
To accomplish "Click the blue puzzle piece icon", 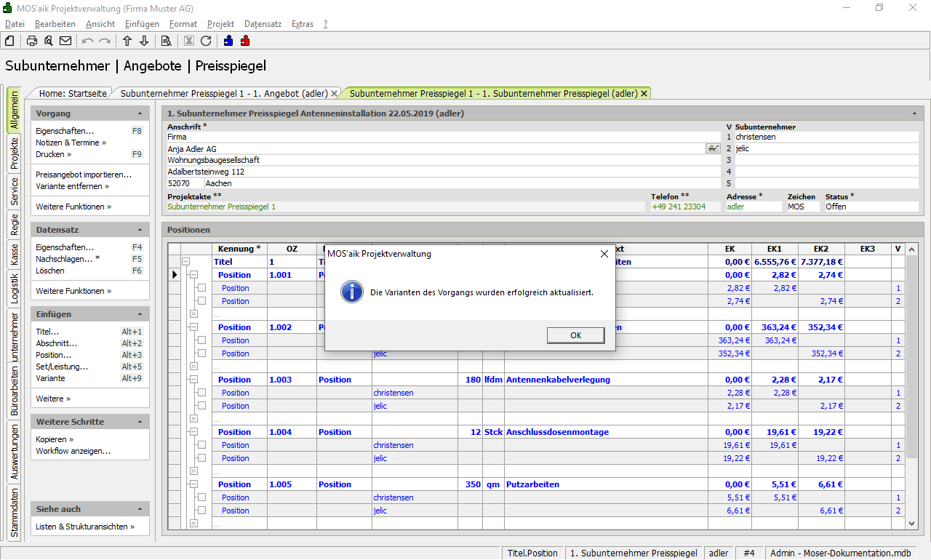I will (228, 41).
